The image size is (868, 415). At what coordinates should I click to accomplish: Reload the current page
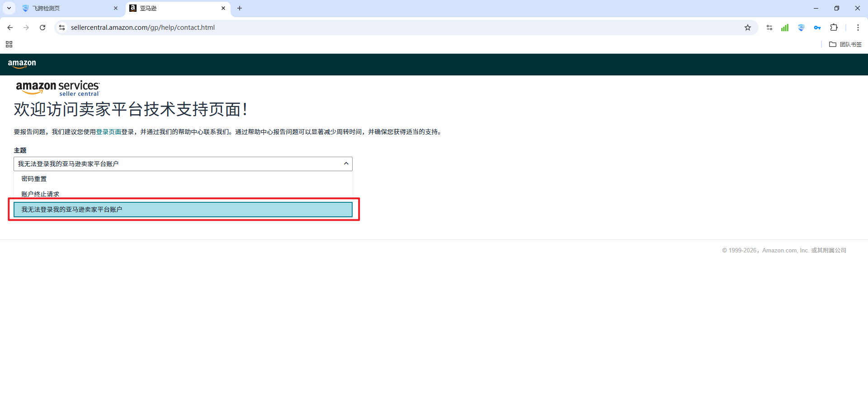coord(42,28)
